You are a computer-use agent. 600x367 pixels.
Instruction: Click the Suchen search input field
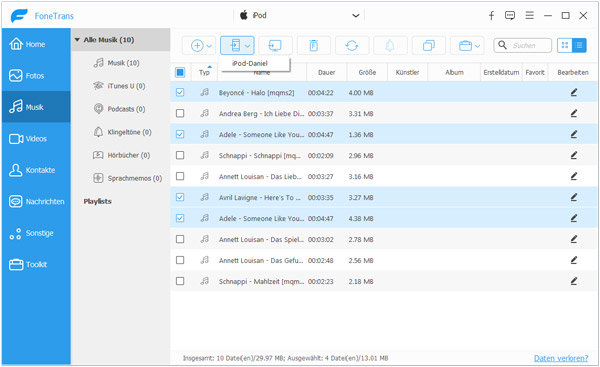pos(523,46)
